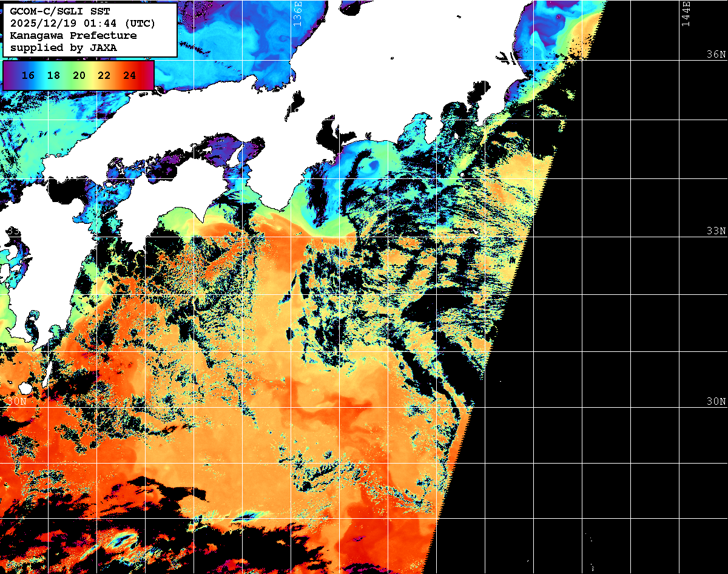Click the 33N label on the right edge
Screen dimensions: 728x574
pos(716,231)
